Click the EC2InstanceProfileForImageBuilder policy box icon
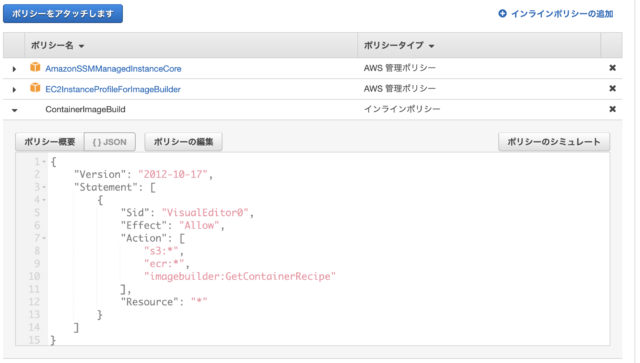Viewport: 640px width, 363px height. click(x=35, y=88)
